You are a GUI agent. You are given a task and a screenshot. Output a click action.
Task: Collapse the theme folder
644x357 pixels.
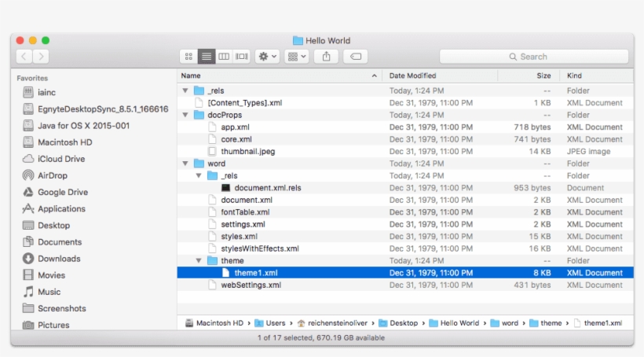[199, 261]
